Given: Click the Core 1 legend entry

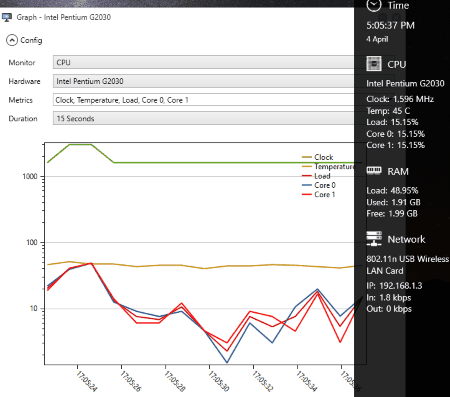Looking at the screenshot, I should [318, 194].
